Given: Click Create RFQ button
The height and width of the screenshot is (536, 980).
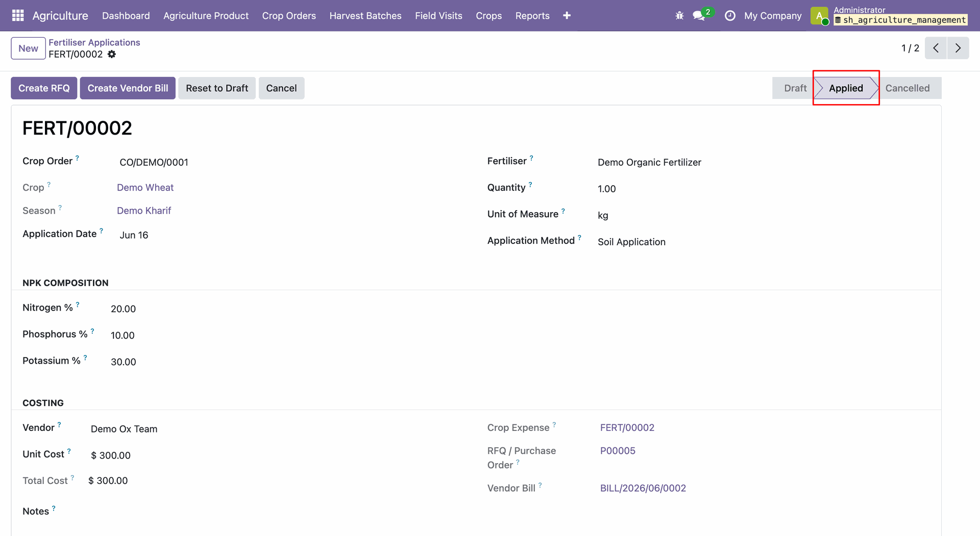Looking at the screenshot, I should click(44, 88).
